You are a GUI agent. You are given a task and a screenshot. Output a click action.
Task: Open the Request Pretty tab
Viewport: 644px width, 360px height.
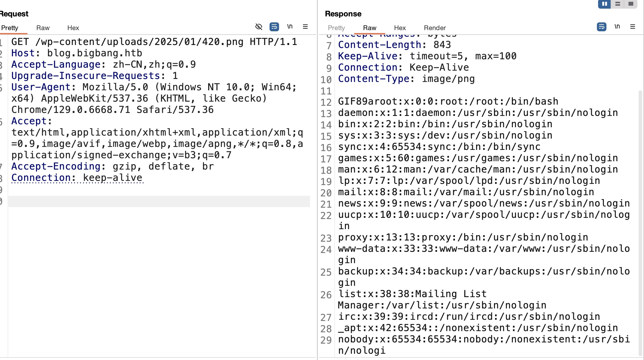point(10,28)
